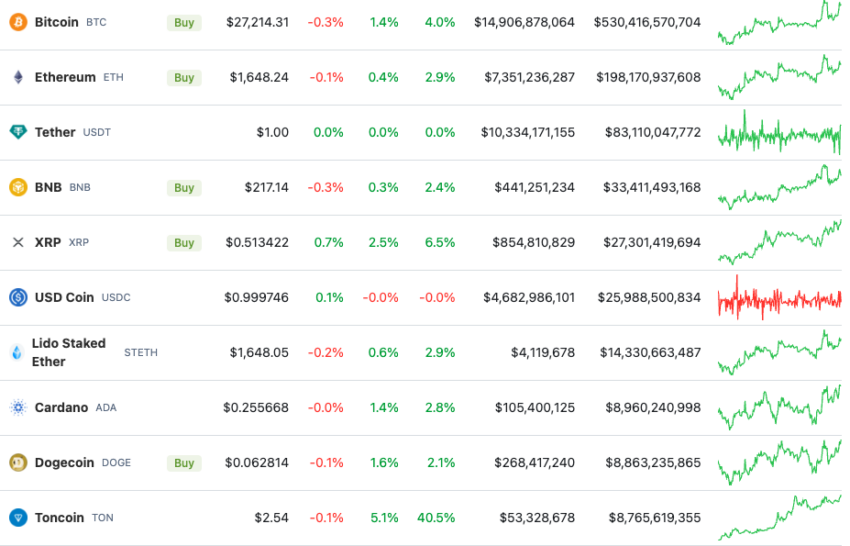
Task: Select the Toncoin price $2.54
Action: tap(272, 518)
